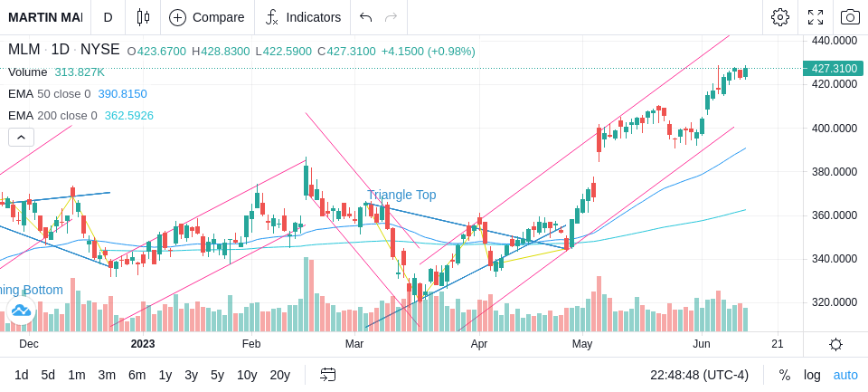Select the 3m time range

[x=107, y=376]
